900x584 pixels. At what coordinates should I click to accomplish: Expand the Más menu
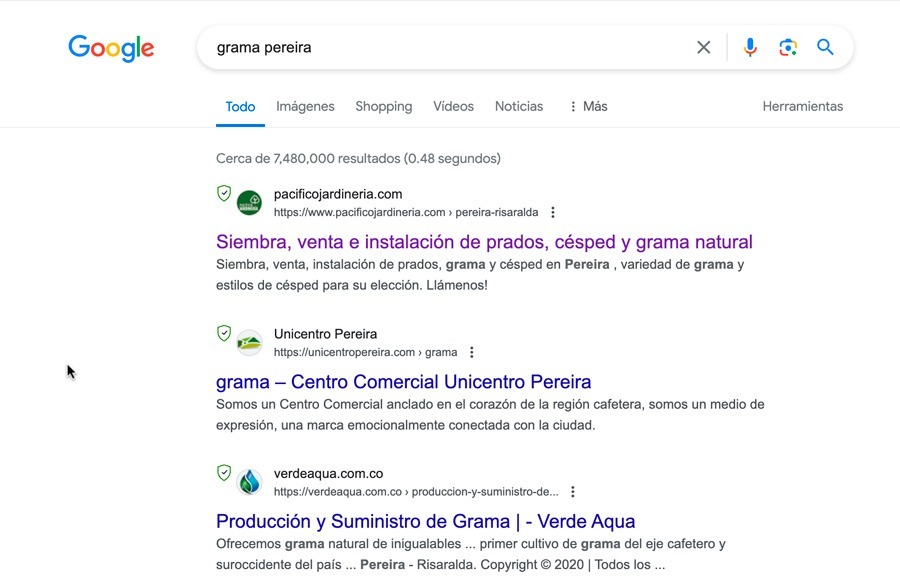[589, 107]
